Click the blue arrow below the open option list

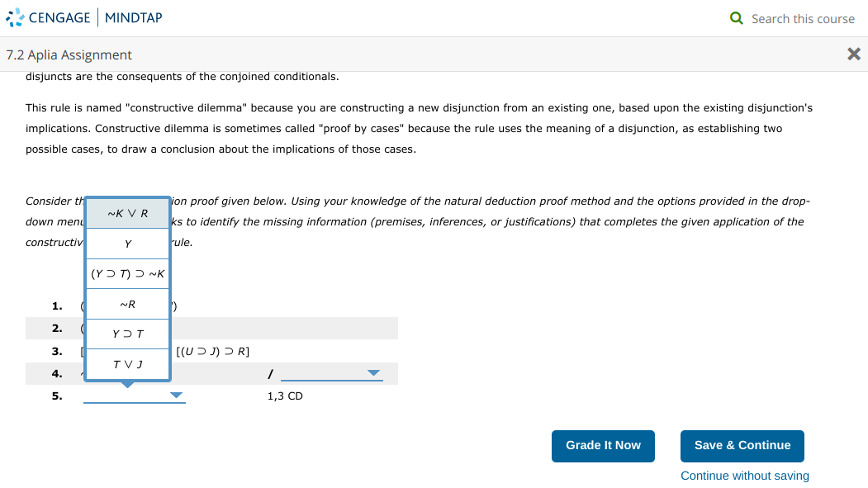click(127, 384)
